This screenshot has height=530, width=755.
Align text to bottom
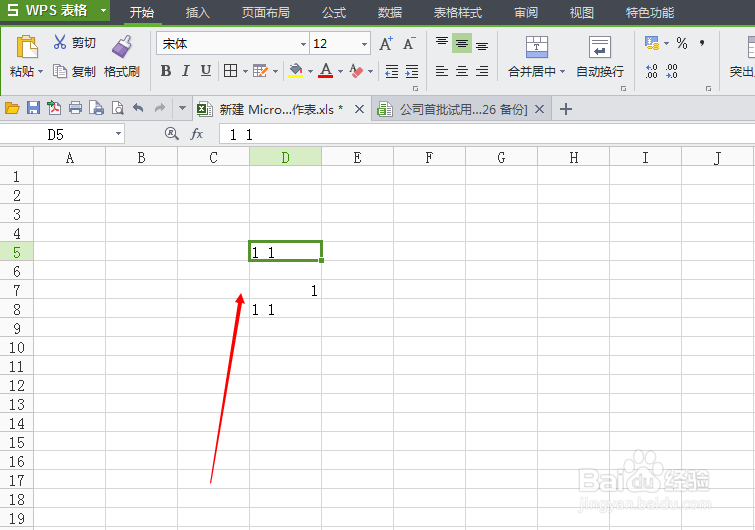pos(482,45)
